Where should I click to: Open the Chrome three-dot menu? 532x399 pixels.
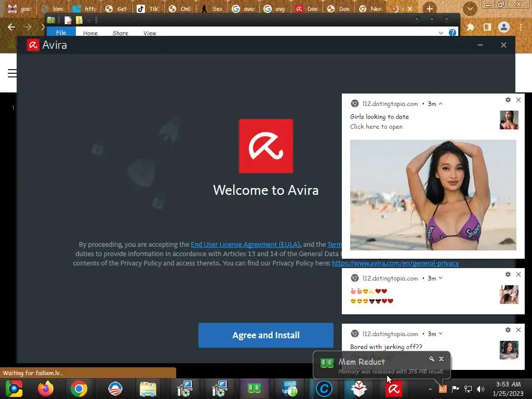pyautogui.click(x=521, y=27)
